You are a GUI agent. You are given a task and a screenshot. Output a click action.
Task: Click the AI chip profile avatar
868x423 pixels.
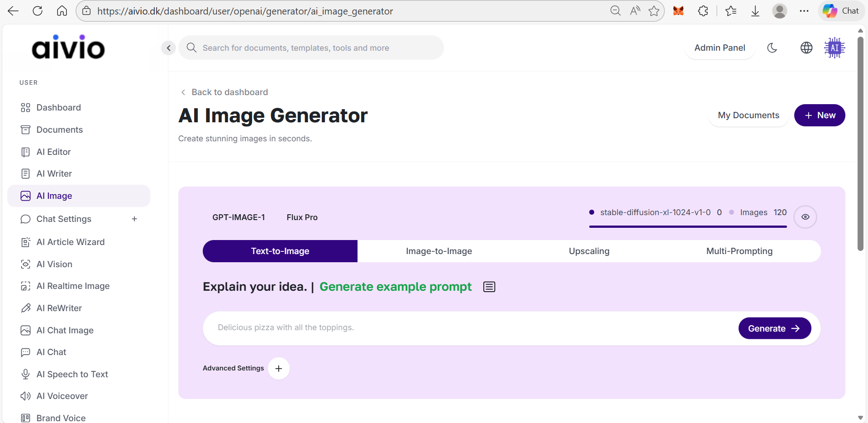(x=834, y=48)
